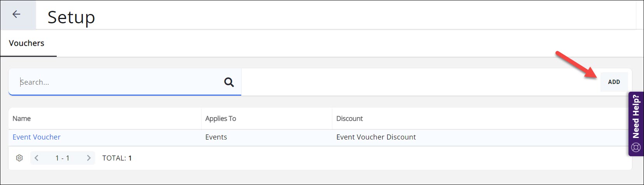Click divider between Name and Applies To
Viewport: 644px width, 185px height.
[201, 119]
